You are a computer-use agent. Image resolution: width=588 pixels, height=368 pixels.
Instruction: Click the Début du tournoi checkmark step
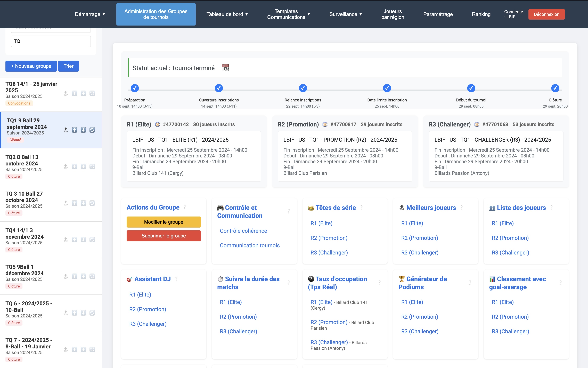[471, 88]
